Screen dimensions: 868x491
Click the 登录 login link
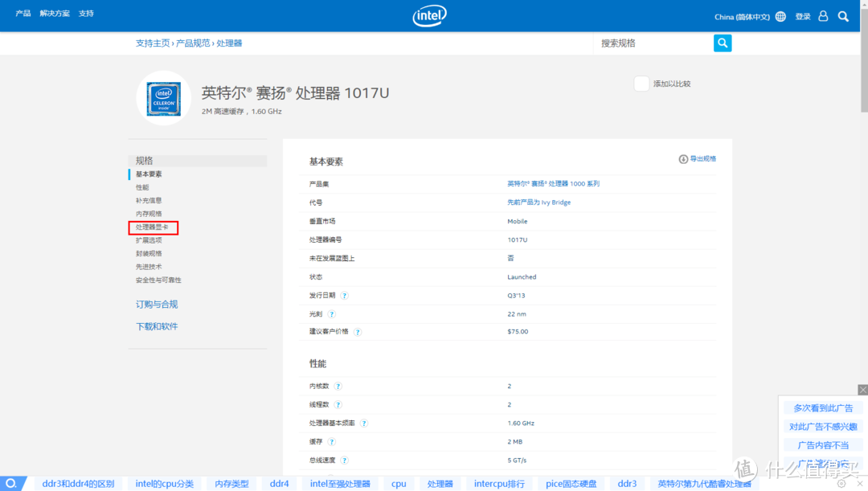click(803, 17)
